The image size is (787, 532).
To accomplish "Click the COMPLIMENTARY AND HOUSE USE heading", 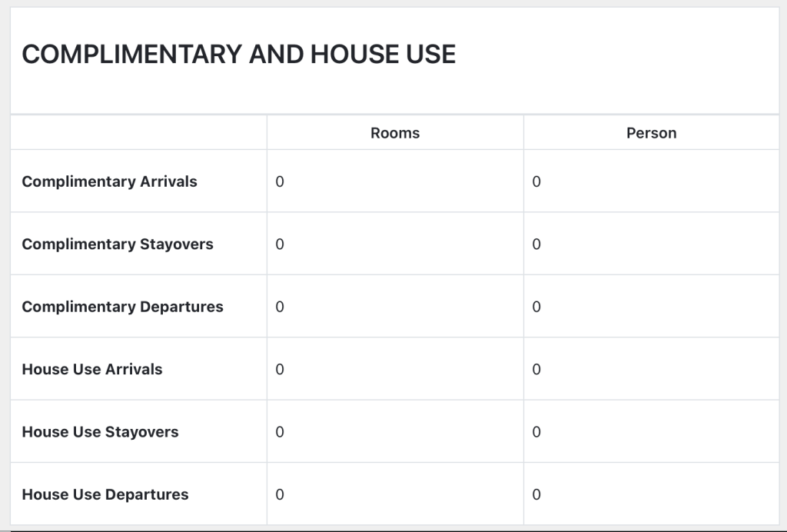I will (238, 55).
